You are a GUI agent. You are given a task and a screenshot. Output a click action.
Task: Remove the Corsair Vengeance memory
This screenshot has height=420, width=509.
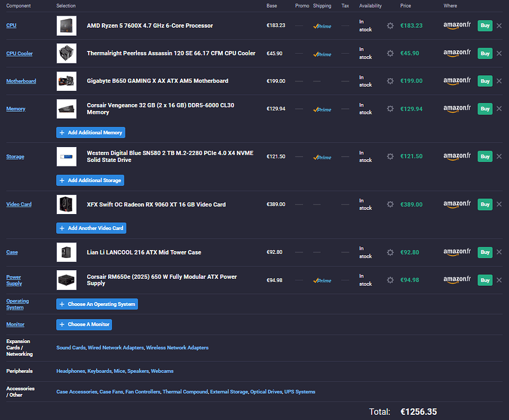[x=499, y=109]
